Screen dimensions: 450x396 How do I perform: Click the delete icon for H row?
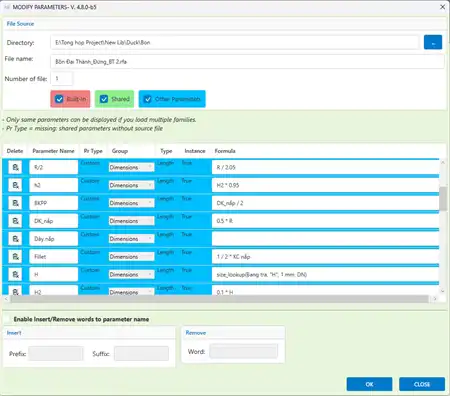15,274
